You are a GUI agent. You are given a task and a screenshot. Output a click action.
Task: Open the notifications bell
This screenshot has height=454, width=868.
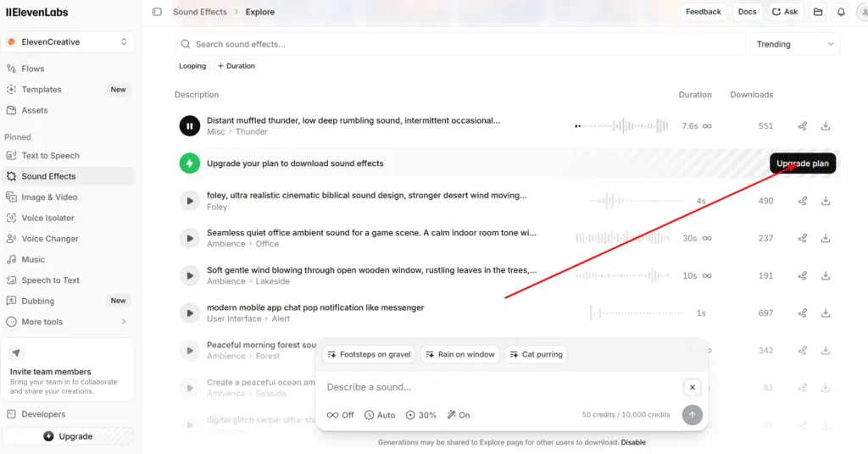[841, 12]
